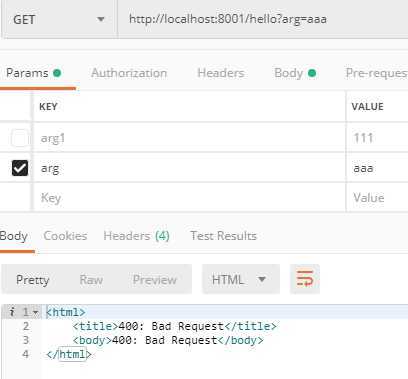This screenshot has width=408, height=379.
Task: Select the 111 value cell
Action: tap(377, 138)
